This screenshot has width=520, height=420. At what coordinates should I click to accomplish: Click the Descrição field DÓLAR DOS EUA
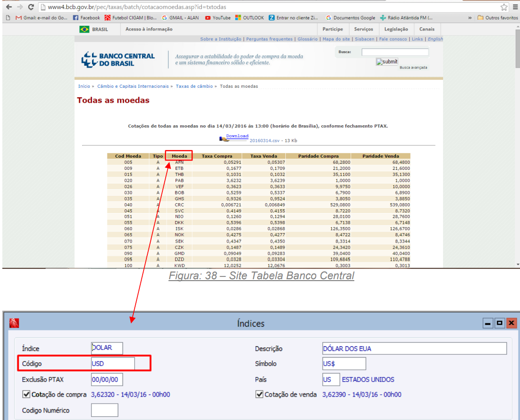tap(414, 348)
